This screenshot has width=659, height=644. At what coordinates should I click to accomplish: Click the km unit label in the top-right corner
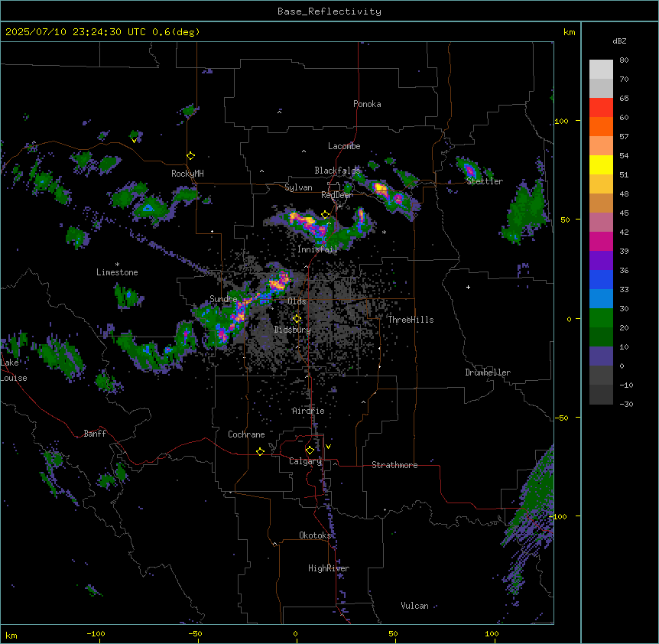[x=569, y=32]
